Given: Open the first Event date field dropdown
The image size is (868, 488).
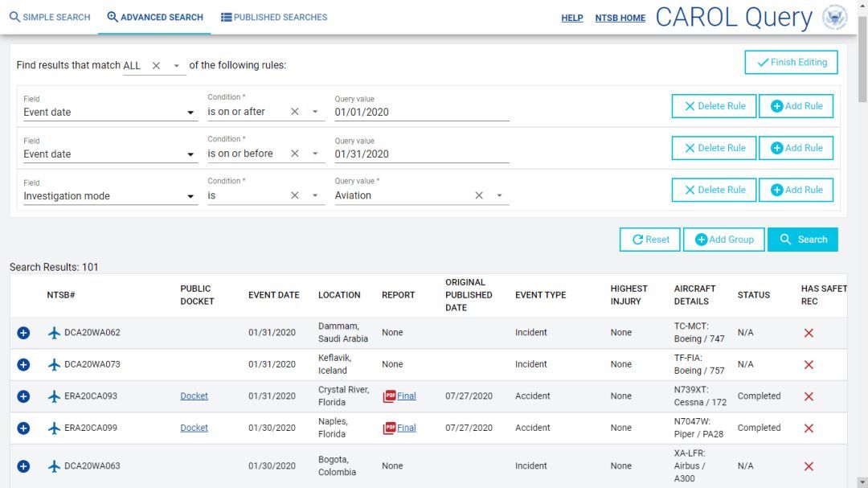Looking at the screenshot, I should coord(190,113).
